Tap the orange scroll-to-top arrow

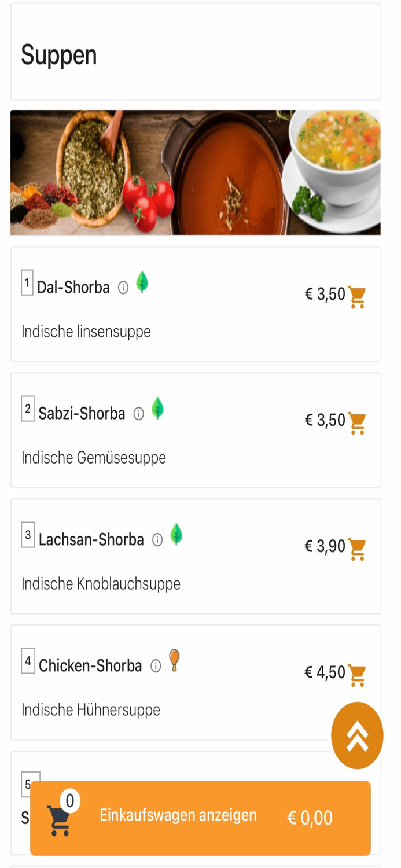click(x=357, y=735)
